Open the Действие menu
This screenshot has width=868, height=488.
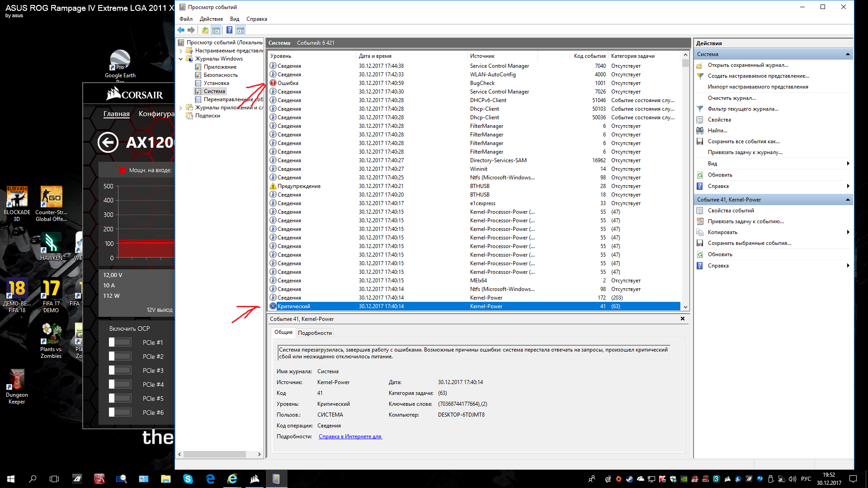click(x=211, y=19)
